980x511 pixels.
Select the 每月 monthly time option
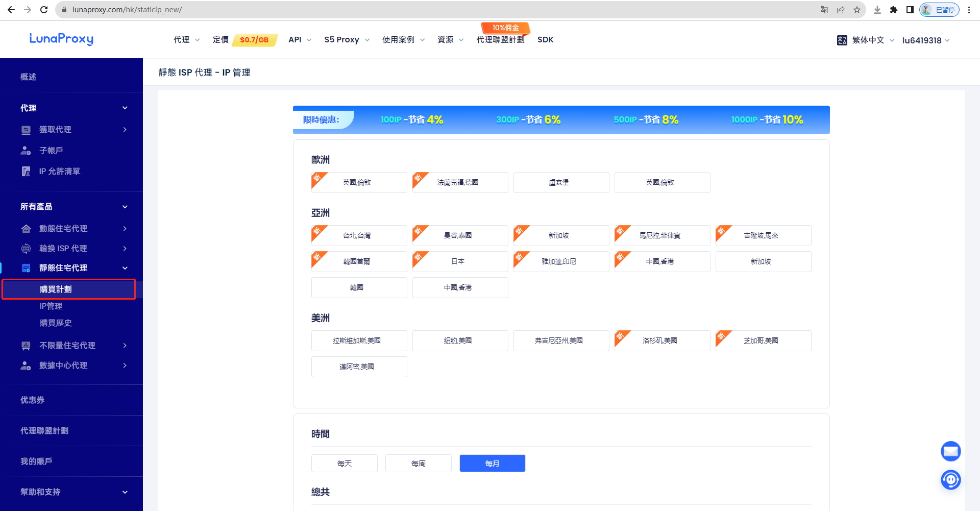492,464
